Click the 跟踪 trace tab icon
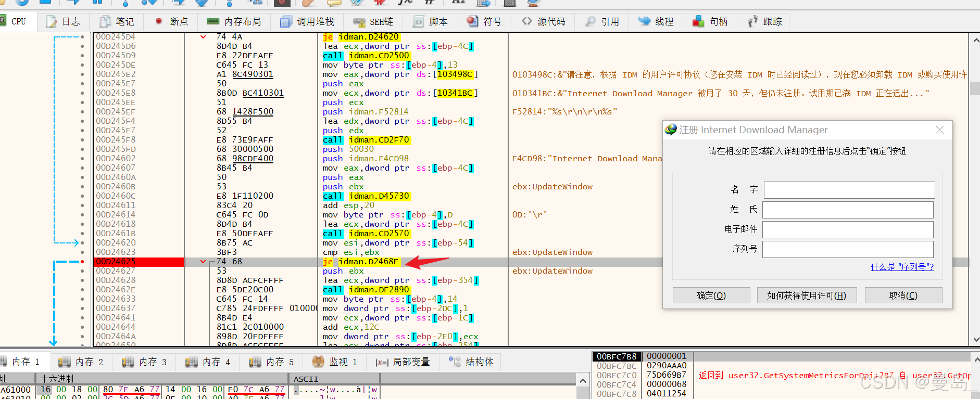Viewport: 980px width, 399px height. tap(752, 21)
